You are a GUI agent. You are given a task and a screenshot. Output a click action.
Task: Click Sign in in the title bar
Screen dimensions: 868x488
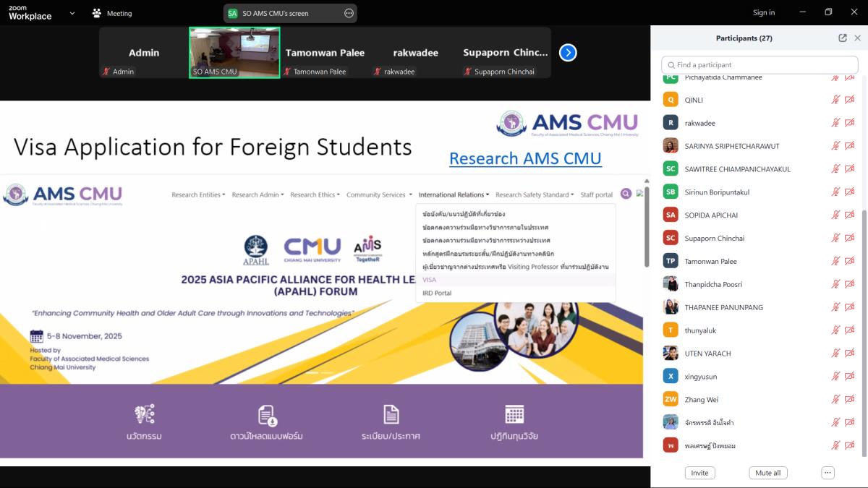pyautogui.click(x=764, y=12)
